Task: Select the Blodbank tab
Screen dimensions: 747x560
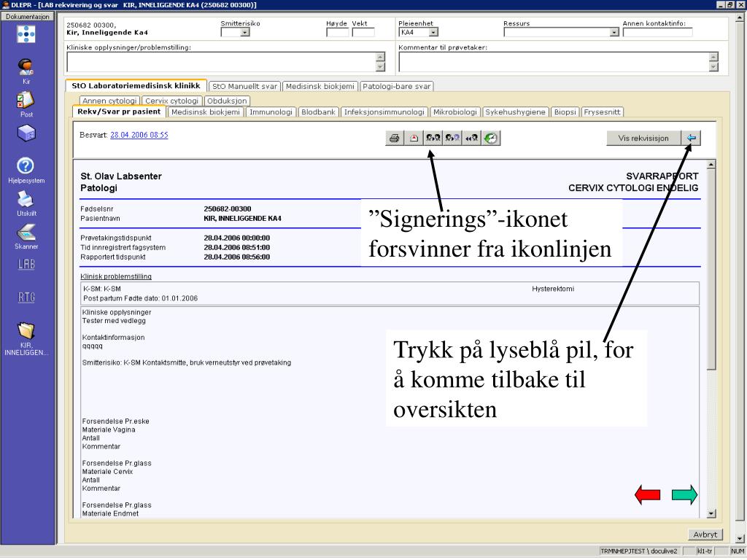Action: [318, 112]
